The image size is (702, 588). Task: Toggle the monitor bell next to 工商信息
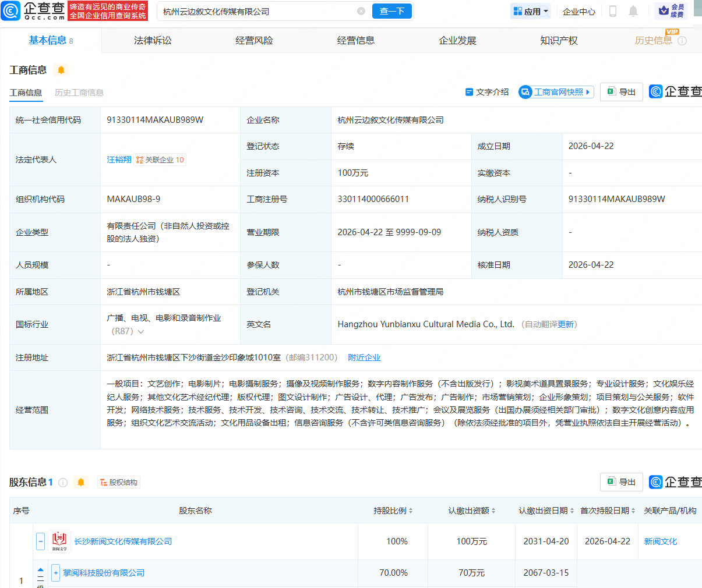pyautogui.click(x=61, y=70)
